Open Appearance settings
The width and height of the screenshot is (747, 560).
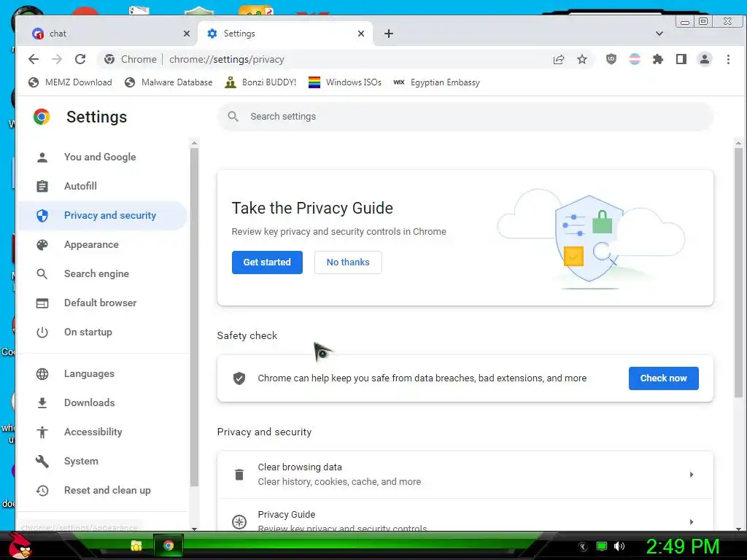(x=102, y=244)
